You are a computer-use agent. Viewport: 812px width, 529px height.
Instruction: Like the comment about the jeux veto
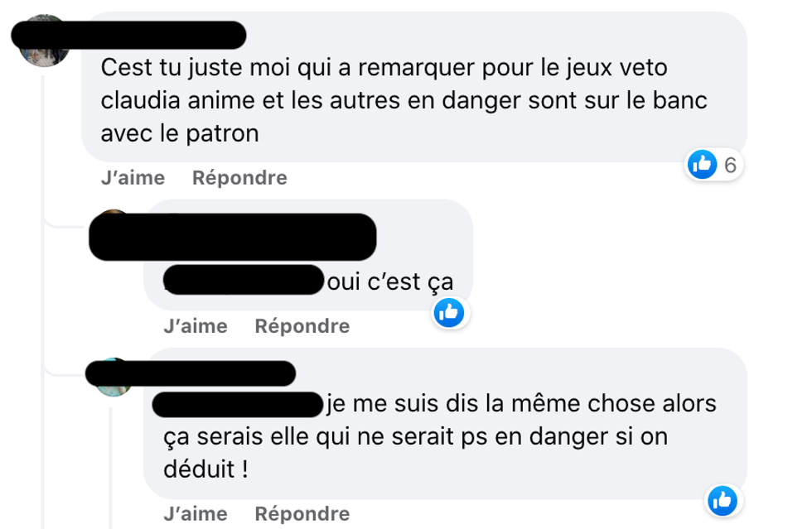coord(133,177)
